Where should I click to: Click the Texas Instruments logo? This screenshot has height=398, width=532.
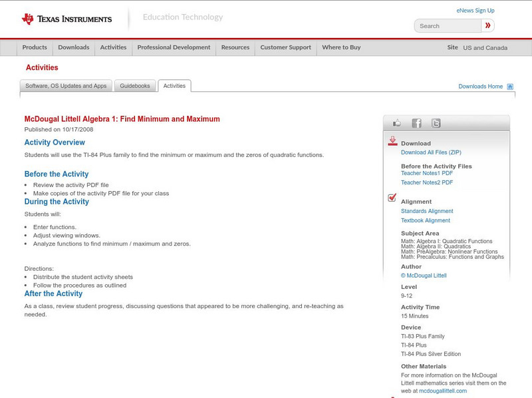click(66, 19)
